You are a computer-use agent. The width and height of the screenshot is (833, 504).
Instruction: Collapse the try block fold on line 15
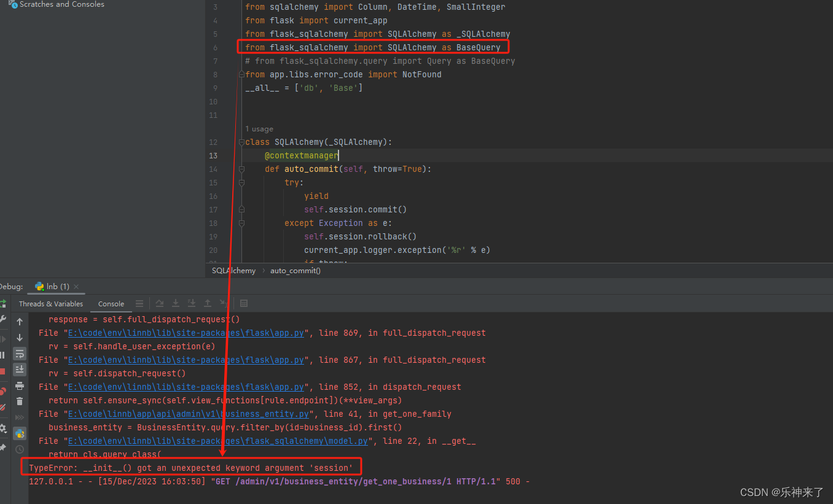(241, 182)
